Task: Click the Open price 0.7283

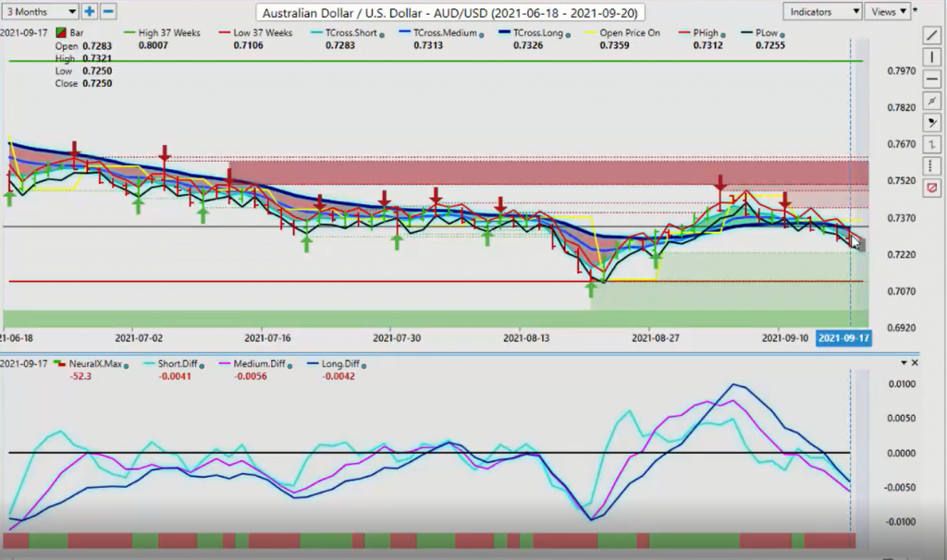Action: point(97,46)
